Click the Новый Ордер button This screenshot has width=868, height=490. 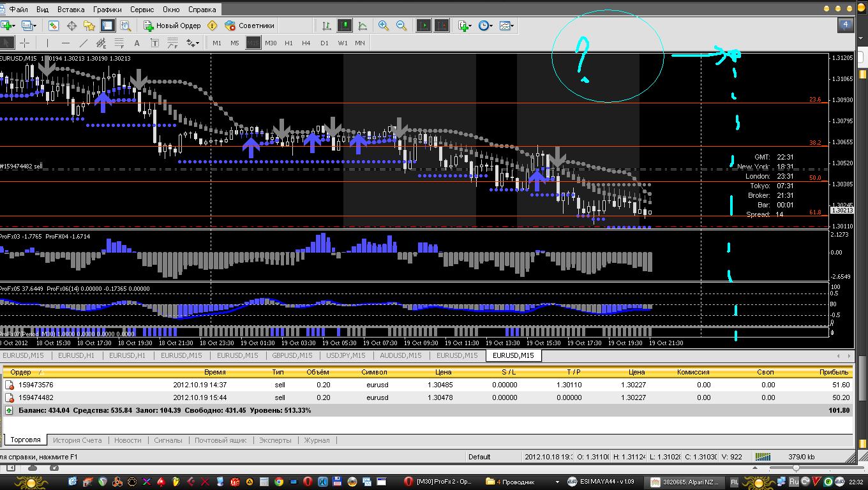172,26
